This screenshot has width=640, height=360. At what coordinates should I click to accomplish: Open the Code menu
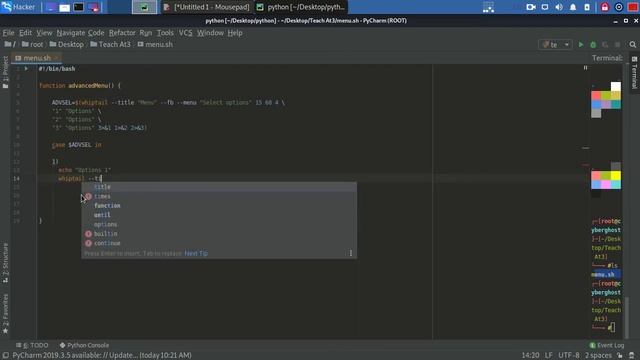point(96,33)
